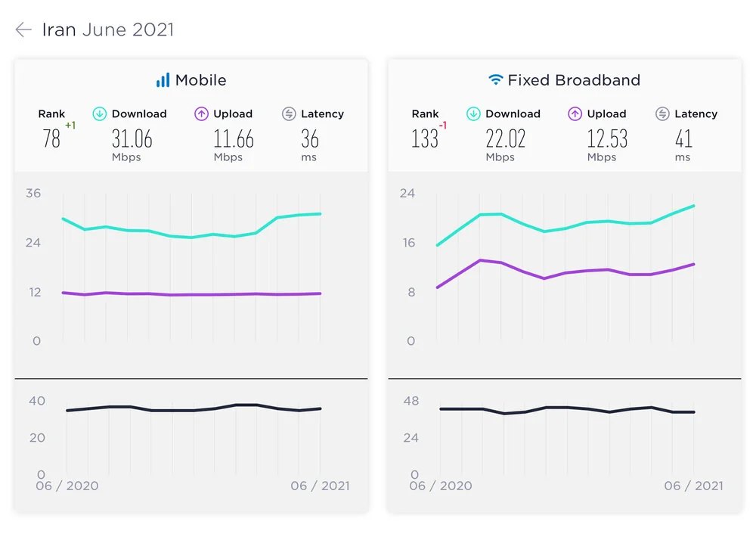Click the Fixed Broadband upload icon
This screenshot has height=534, width=756.
click(575, 114)
